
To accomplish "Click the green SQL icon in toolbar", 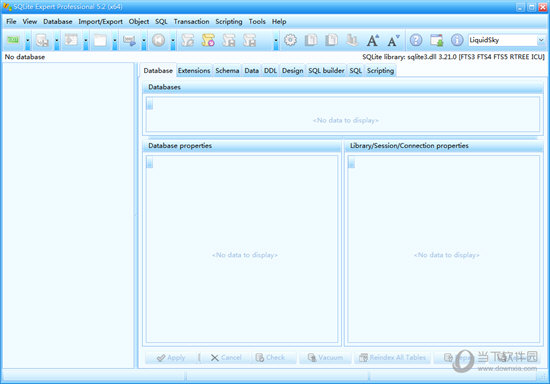I will click(13, 40).
